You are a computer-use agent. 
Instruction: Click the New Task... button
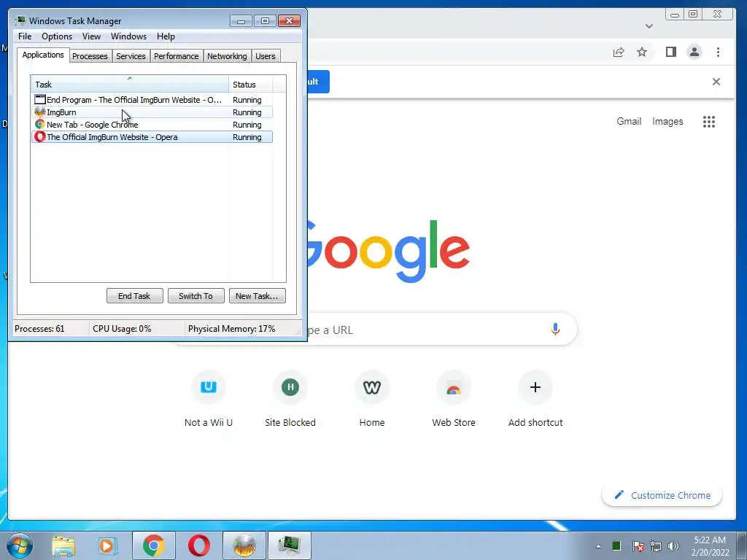pos(257,296)
